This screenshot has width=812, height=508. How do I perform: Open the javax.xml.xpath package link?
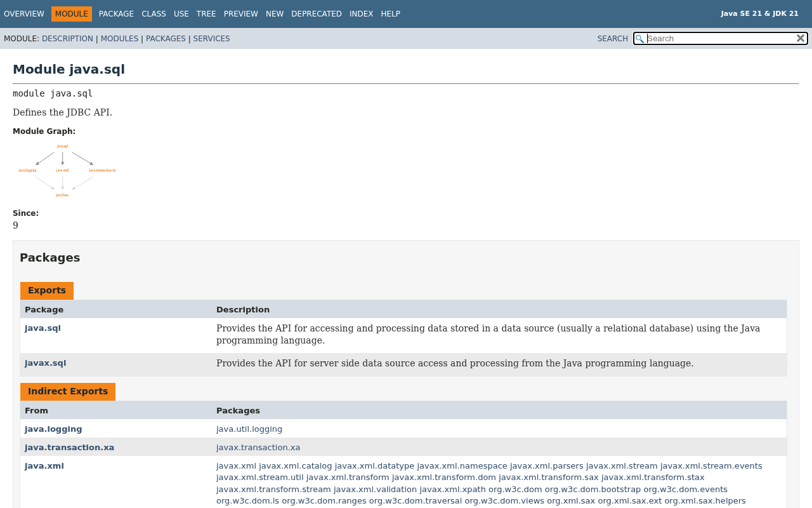452,490
